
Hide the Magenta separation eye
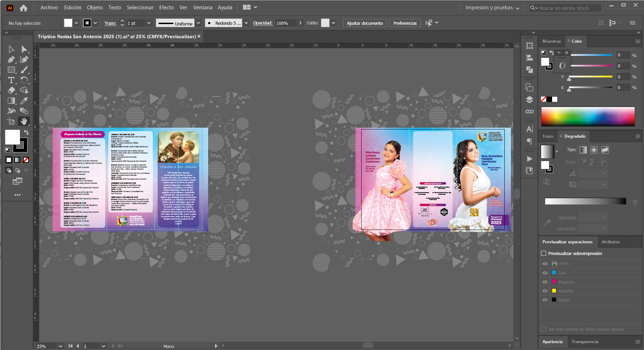tap(545, 282)
